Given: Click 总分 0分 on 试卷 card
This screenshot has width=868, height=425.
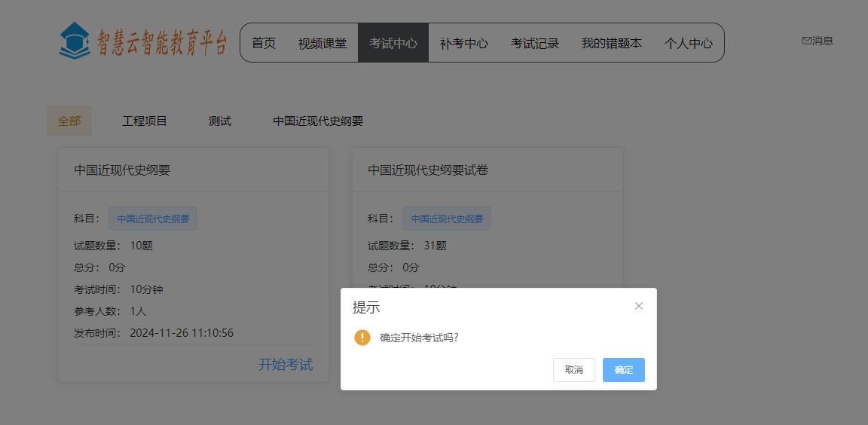Looking at the screenshot, I should click(x=393, y=268).
